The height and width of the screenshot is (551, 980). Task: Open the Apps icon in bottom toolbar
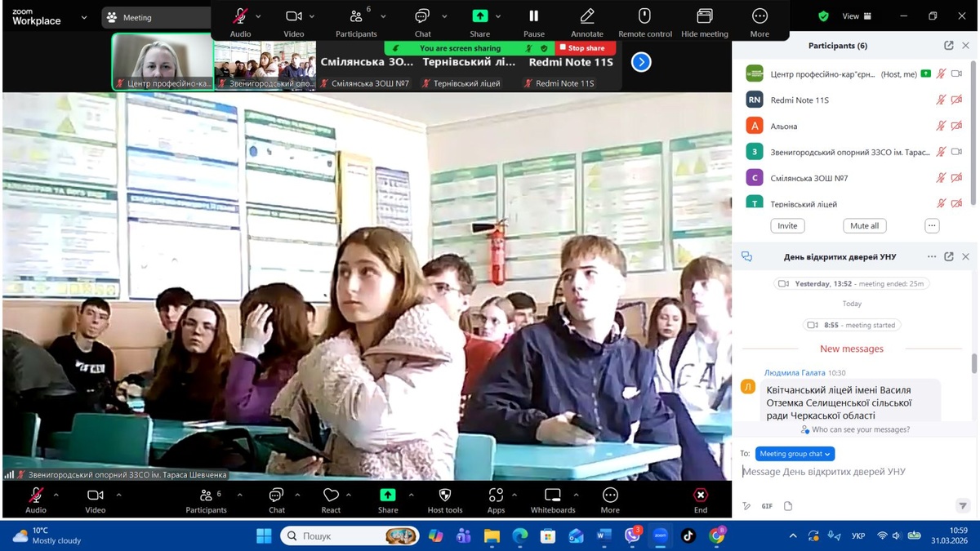click(x=496, y=495)
